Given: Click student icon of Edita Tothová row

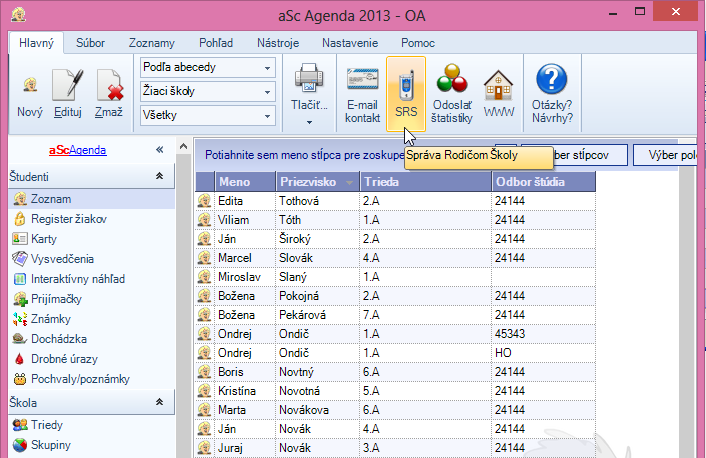Looking at the screenshot, I should (204, 200).
